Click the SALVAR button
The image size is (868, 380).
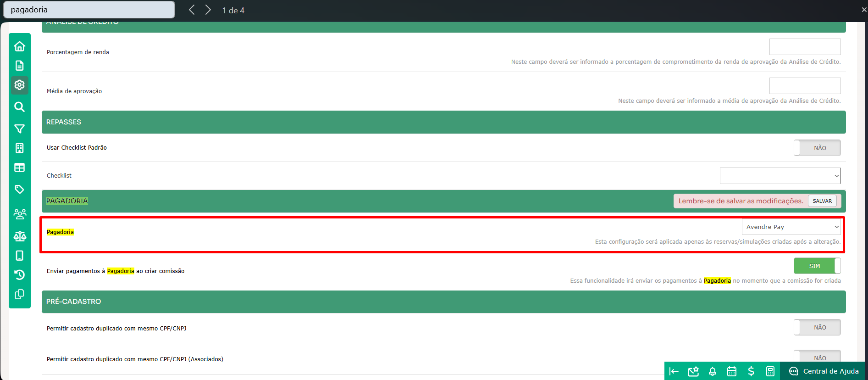click(x=822, y=201)
